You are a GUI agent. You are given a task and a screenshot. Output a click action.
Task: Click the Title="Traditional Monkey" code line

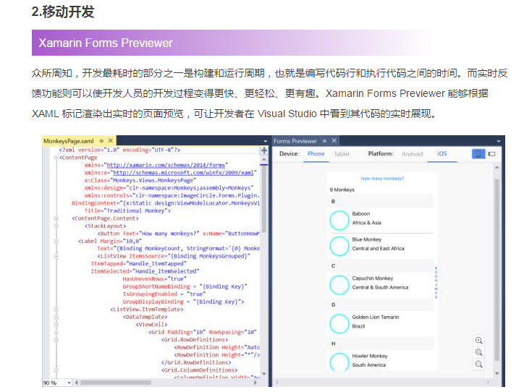pos(127,210)
